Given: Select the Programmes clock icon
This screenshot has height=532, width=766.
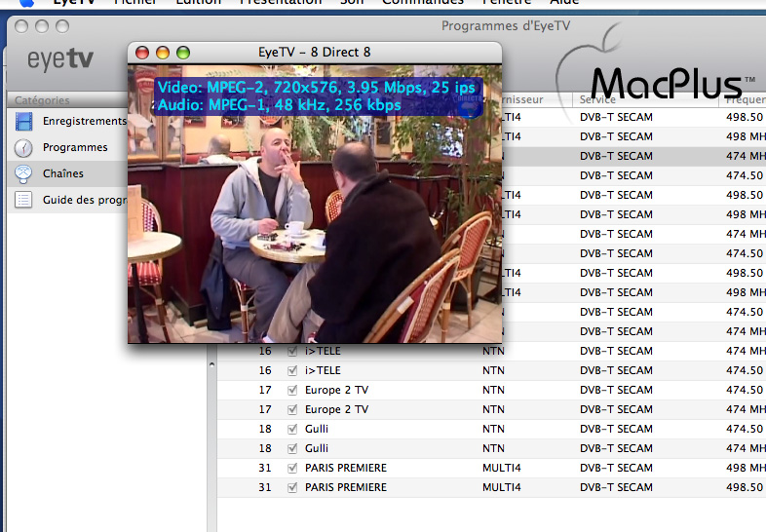Looking at the screenshot, I should (x=23, y=147).
